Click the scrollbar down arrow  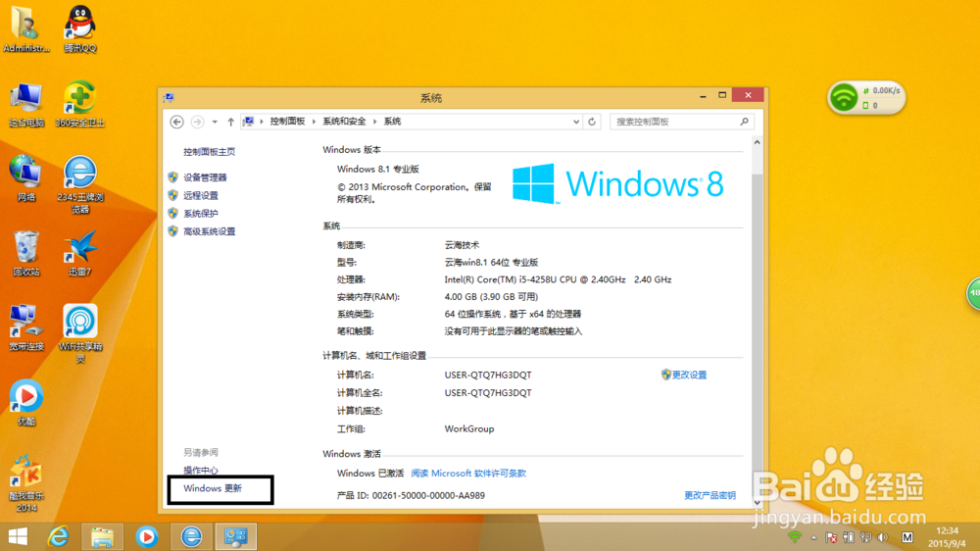pyautogui.click(x=757, y=502)
